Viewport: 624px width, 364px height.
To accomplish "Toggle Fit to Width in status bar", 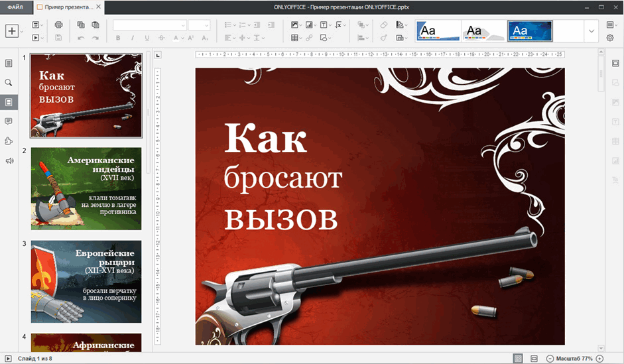I will tap(534, 359).
